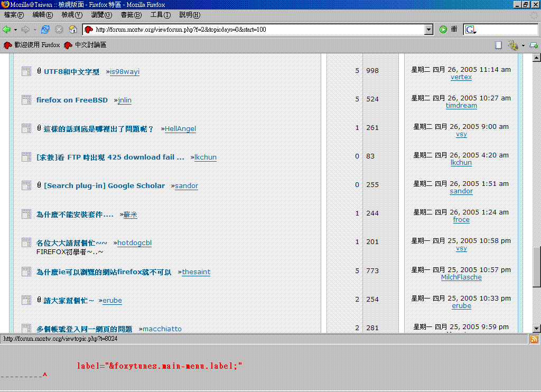
Task: Open the 工具 menu
Action: (161, 15)
